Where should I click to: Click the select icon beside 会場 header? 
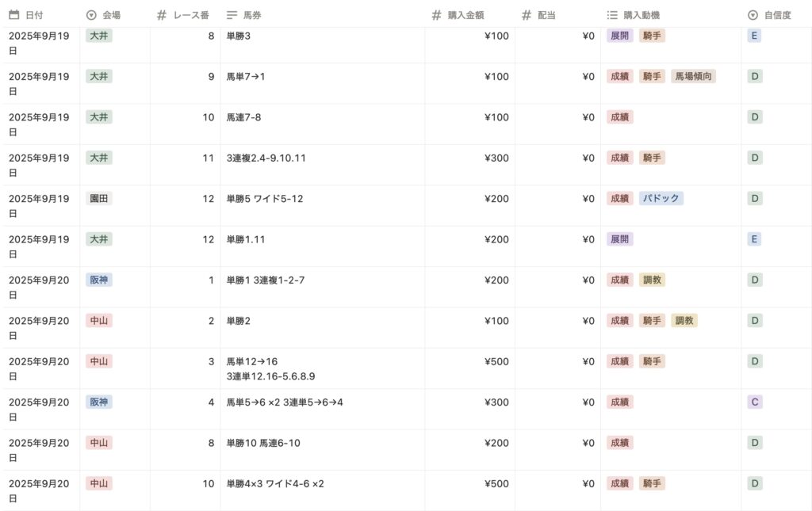90,15
